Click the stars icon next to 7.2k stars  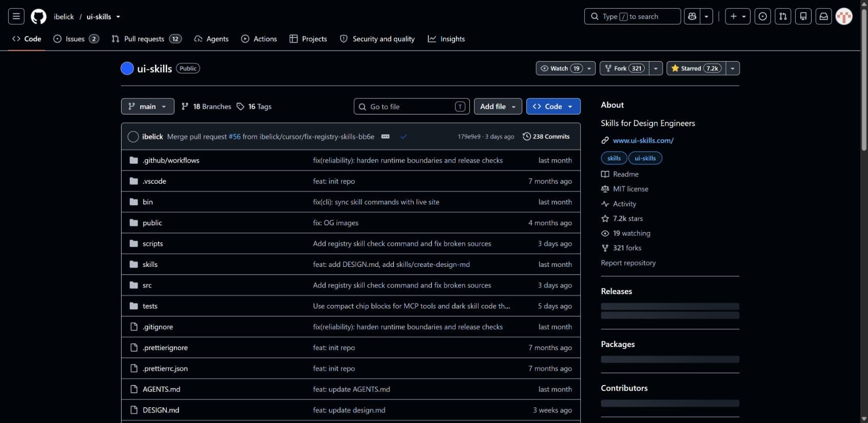(605, 219)
